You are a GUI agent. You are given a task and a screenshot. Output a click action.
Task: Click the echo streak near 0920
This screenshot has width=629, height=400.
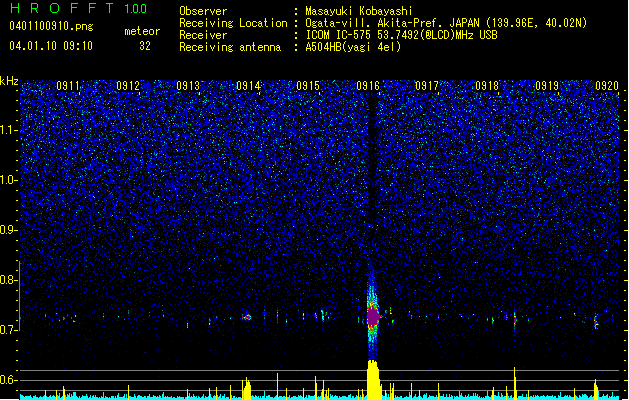point(596,321)
